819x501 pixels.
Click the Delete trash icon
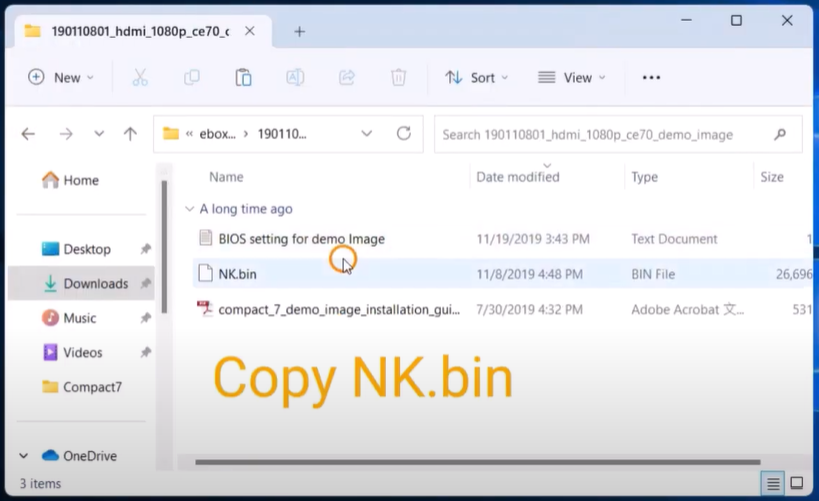[x=398, y=77]
